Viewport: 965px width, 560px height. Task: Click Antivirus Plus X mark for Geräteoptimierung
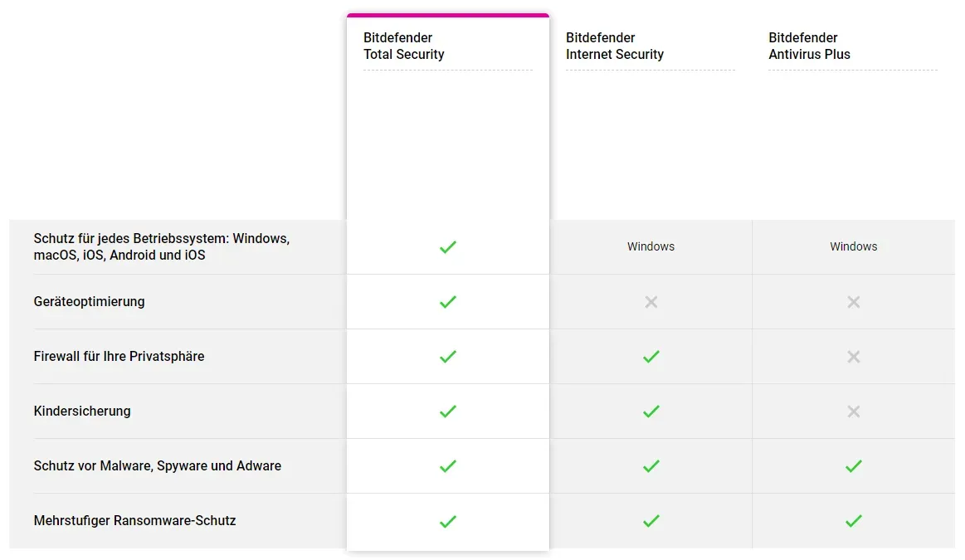coord(854,302)
